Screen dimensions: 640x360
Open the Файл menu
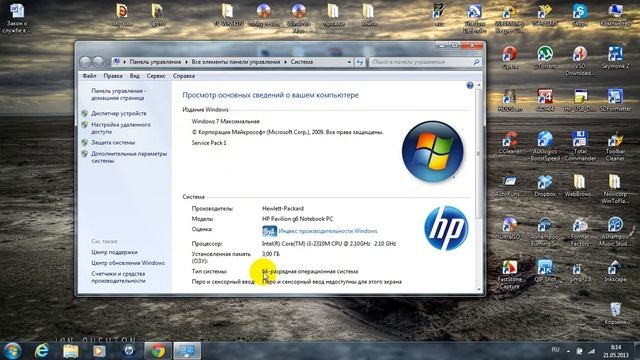[89, 76]
